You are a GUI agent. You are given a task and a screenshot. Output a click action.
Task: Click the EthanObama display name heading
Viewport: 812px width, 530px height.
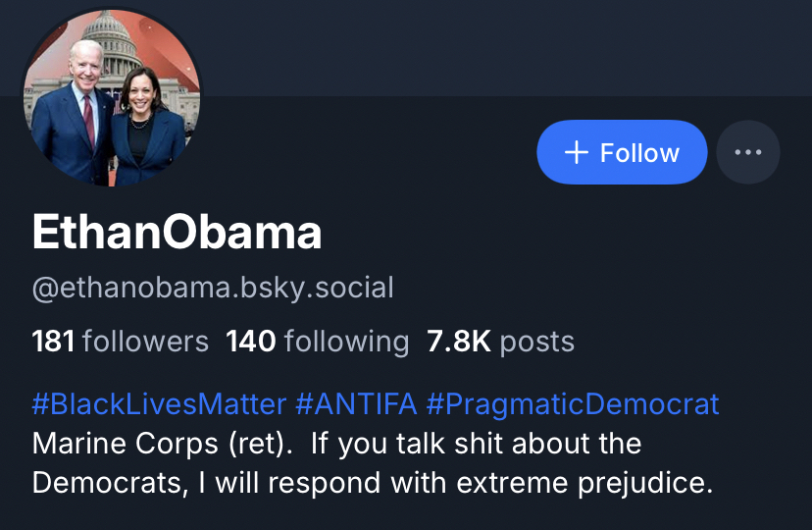[177, 233]
